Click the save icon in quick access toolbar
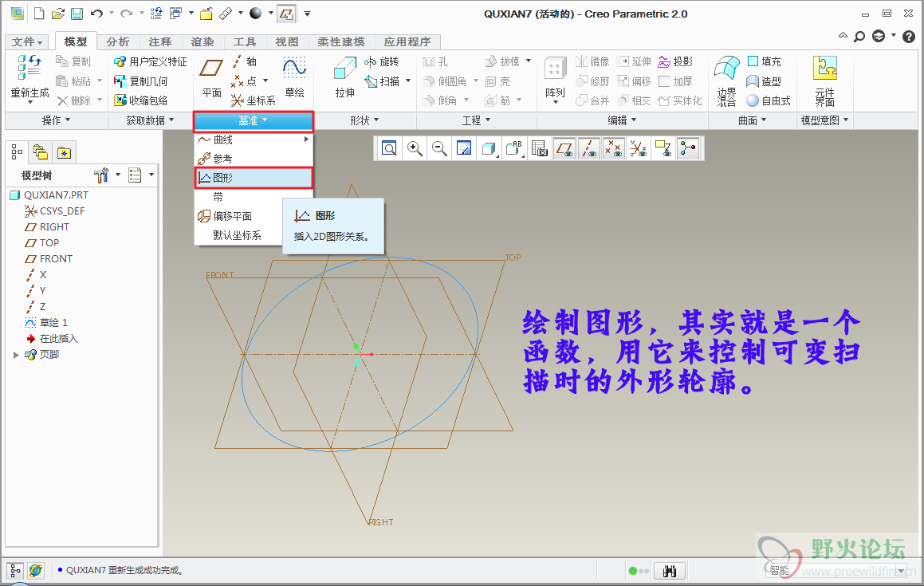This screenshot has height=586, width=924. point(77,14)
